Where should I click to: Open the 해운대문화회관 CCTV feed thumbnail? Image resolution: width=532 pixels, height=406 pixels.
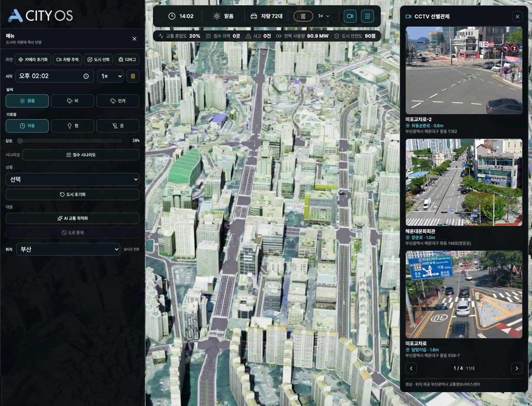(464, 182)
